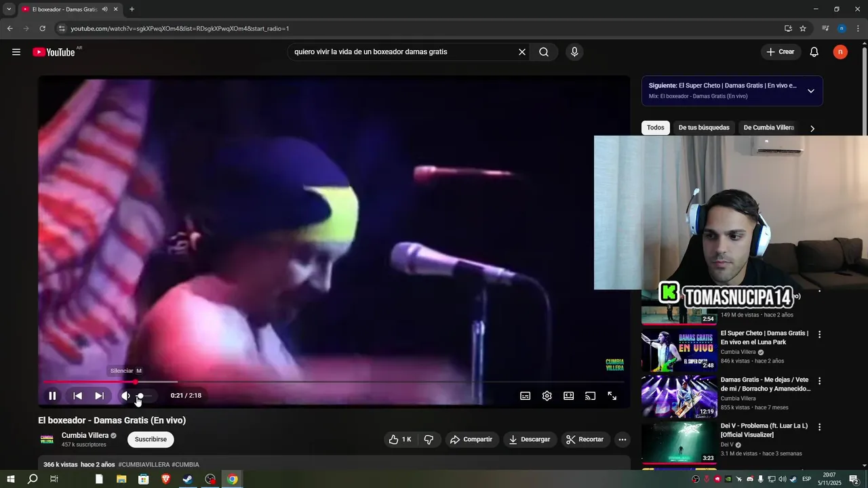
Task: Click the search text field
Action: pyautogui.click(x=403, y=52)
